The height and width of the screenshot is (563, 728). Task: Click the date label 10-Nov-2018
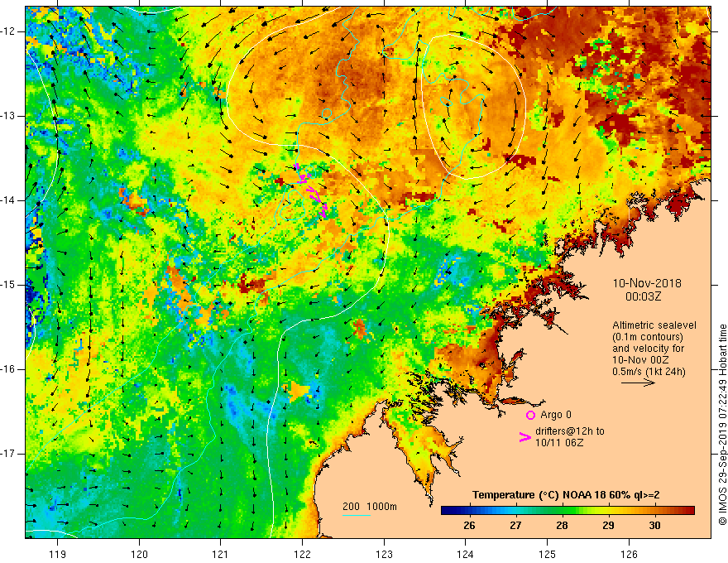(647, 283)
